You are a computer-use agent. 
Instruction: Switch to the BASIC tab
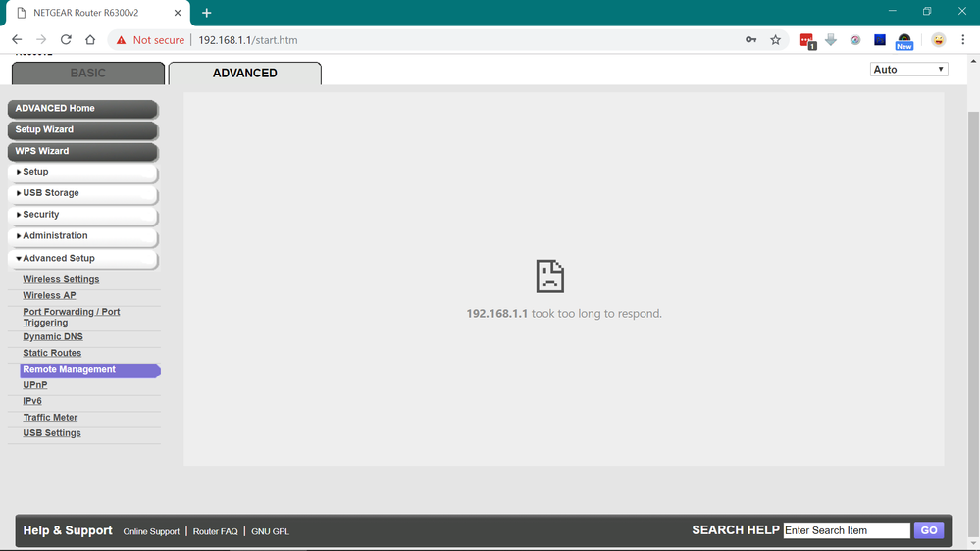[x=88, y=74]
